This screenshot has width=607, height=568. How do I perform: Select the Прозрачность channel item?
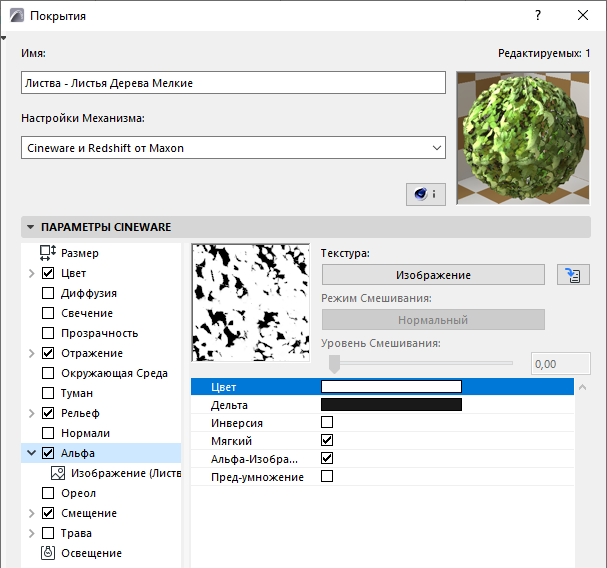pyautogui.click(x=99, y=333)
